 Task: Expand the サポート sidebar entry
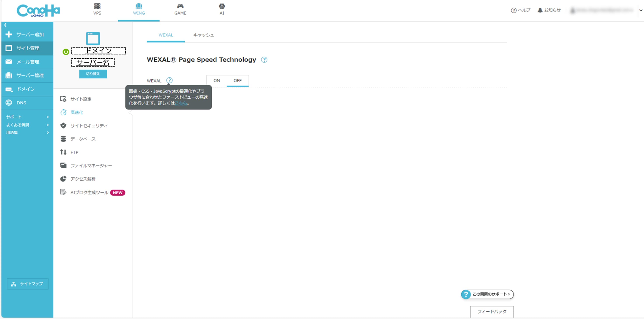pyautogui.click(x=28, y=117)
